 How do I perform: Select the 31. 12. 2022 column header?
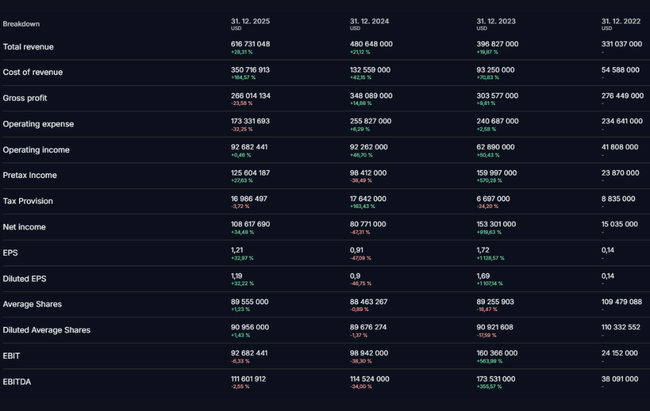[x=622, y=20]
